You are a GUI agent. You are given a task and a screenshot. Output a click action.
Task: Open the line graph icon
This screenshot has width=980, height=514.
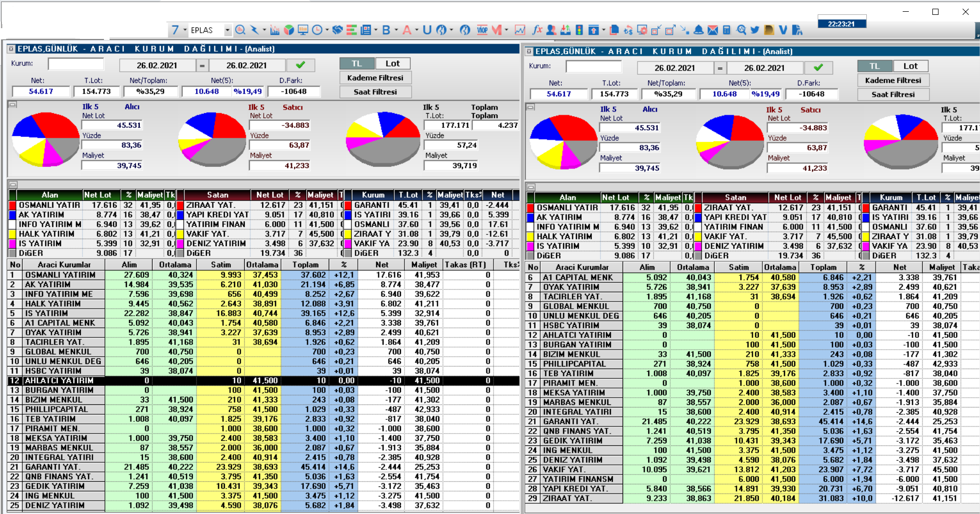[520, 30]
